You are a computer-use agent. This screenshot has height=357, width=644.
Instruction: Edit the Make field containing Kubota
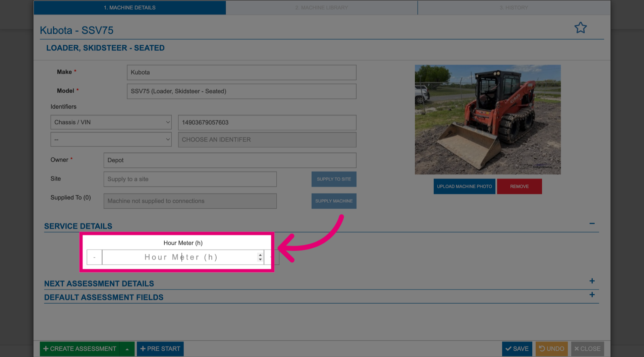tap(241, 72)
